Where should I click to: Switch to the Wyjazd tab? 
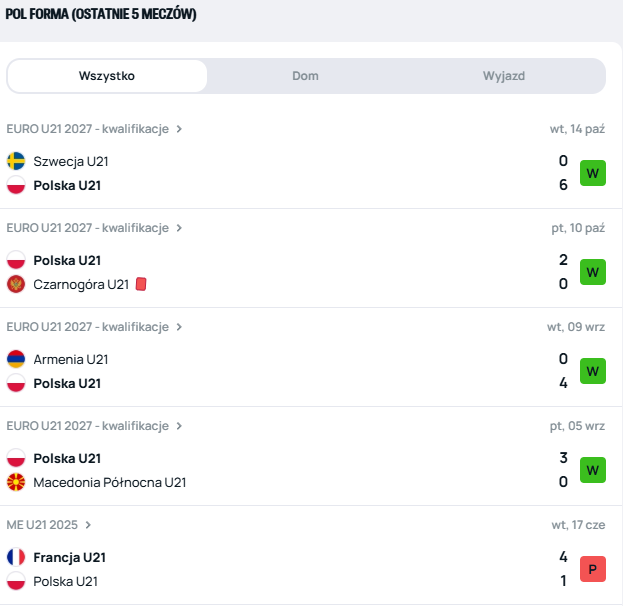[504, 76]
